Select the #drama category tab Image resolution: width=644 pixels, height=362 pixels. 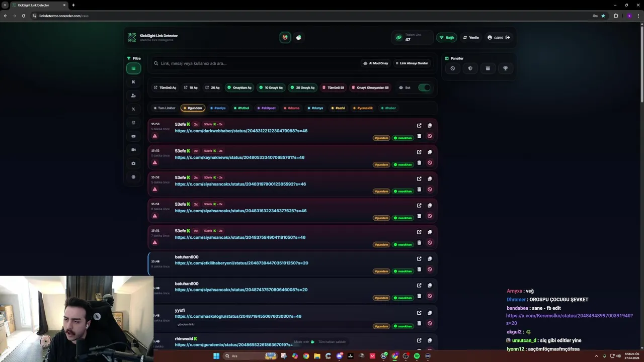coord(292,108)
